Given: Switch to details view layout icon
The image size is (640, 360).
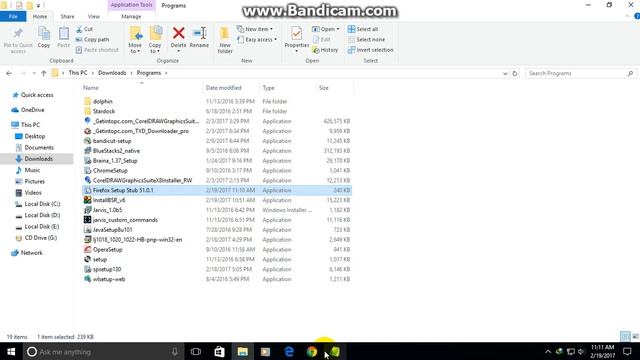Looking at the screenshot, I should (x=625, y=336).
